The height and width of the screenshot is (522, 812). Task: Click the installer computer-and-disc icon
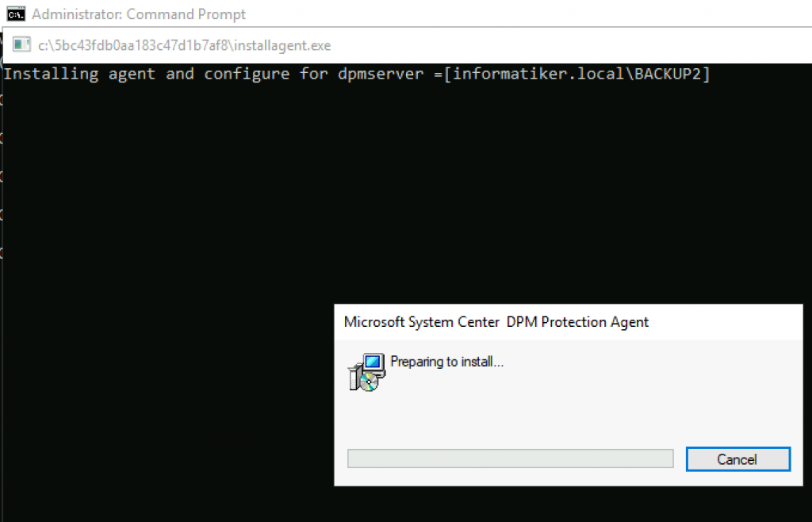click(367, 372)
